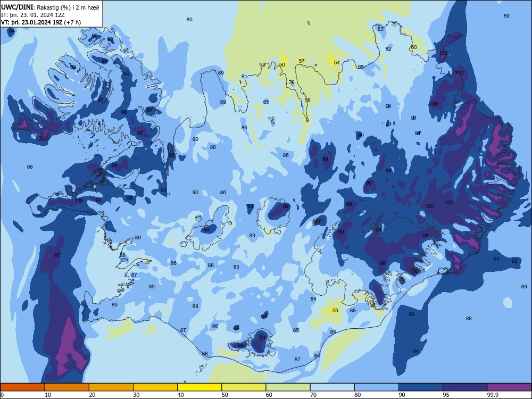Pick the indigo 95–99.9 legend swatch

pyautogui.click(x=465, y=387)
